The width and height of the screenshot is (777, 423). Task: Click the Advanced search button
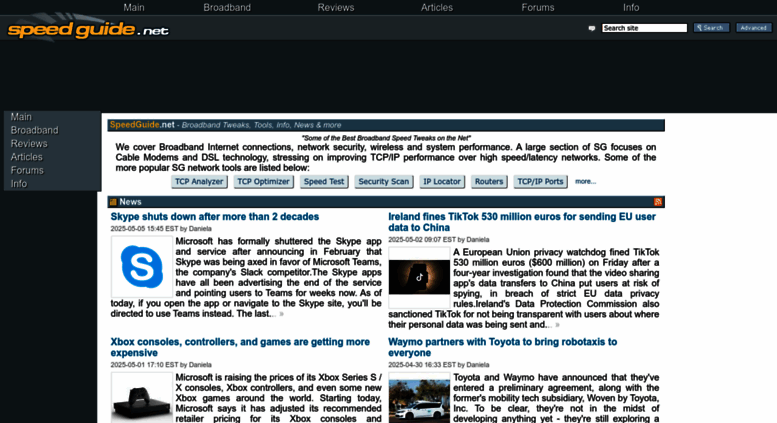(x=754, y=28)
